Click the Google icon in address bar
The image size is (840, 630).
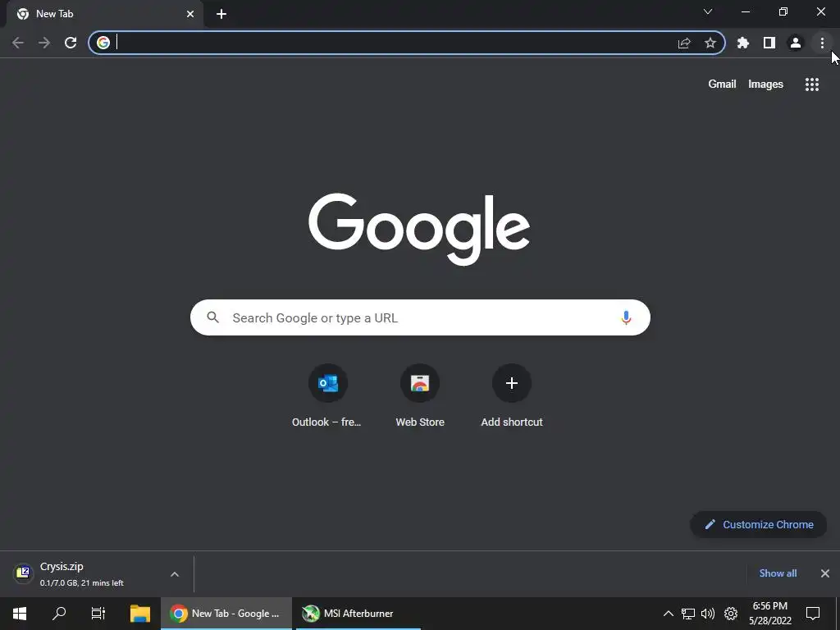[x=103, y=43]
